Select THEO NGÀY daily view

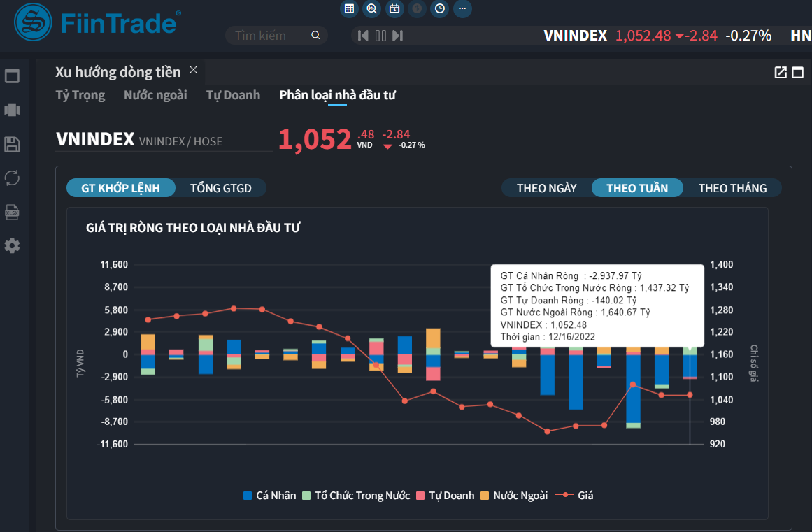[546, 188]
